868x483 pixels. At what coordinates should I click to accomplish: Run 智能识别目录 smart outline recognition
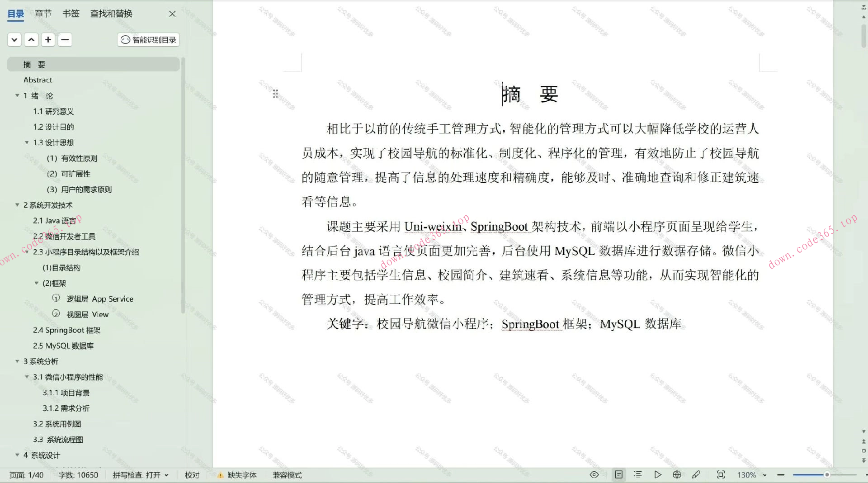coord(148,40)
